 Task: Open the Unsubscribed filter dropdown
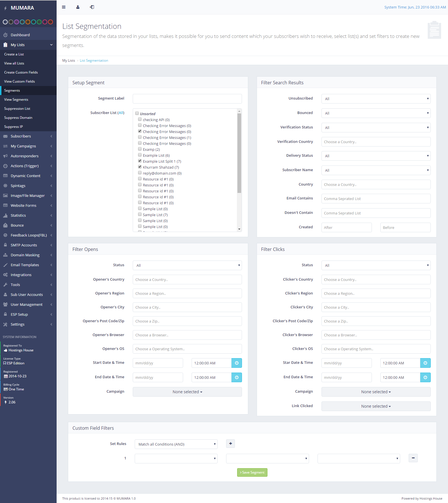[376, 99]
